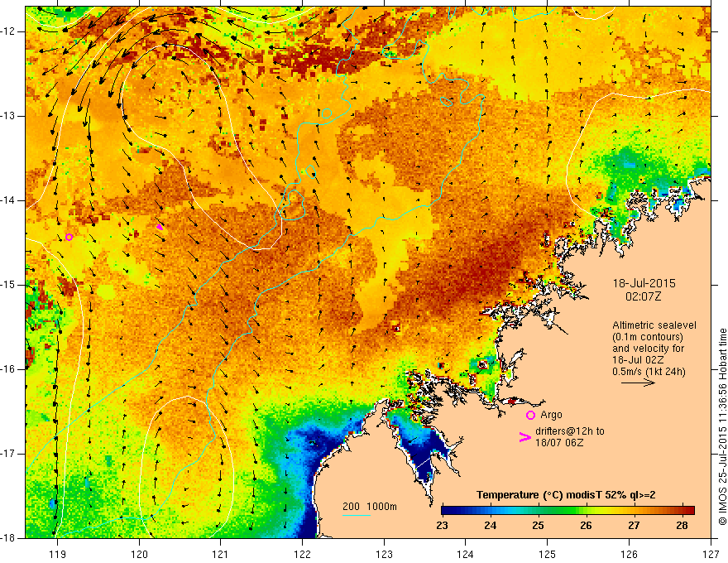This screenshot has height=563, width=728.
Task: Click the '(0.1m contours)' text
Action: [648, 337]
